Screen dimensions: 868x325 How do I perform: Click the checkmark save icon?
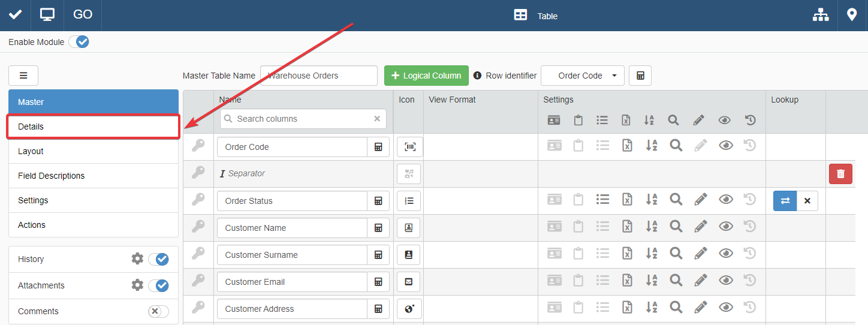(x=15, y=15)
